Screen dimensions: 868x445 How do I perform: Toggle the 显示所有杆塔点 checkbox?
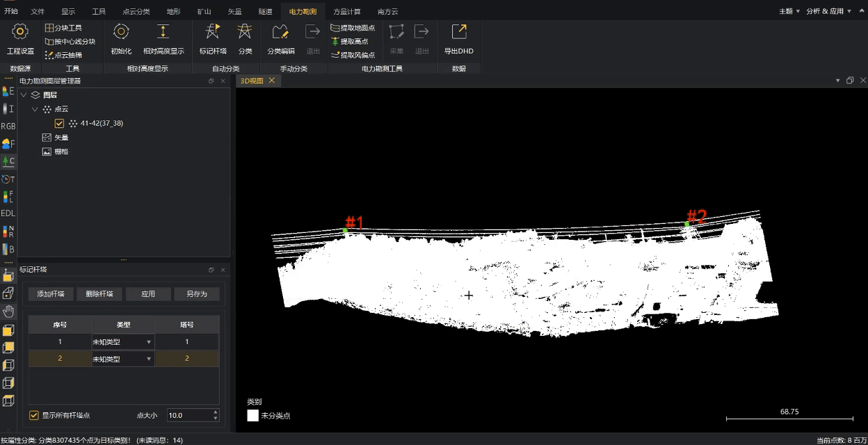(x=34, y=415)
